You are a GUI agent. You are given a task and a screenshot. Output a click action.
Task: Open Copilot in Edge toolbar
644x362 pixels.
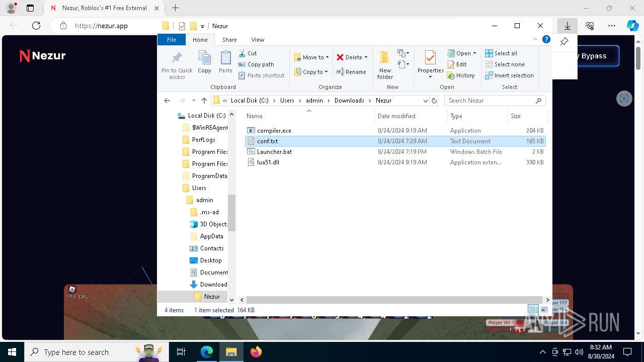pyautogui.click(x=632, y=26)
